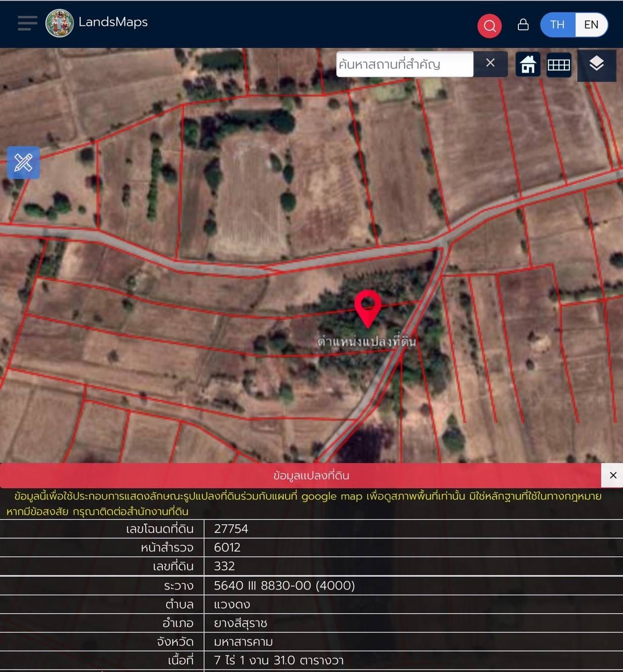Open the grid table tool
This screenshot has height=672, width=623.
pyautogui.click(x=559, y=65)
